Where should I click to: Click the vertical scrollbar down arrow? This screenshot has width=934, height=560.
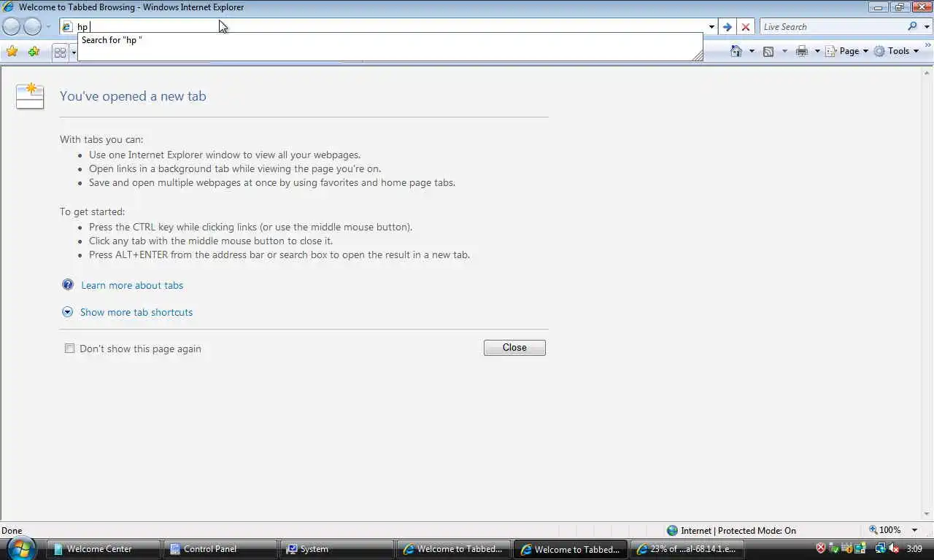point(928,515)
